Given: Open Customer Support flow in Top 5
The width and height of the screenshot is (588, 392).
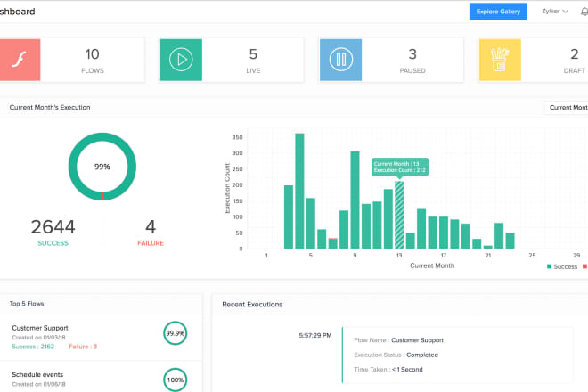Looking at the screenshot, I should 40,328.
